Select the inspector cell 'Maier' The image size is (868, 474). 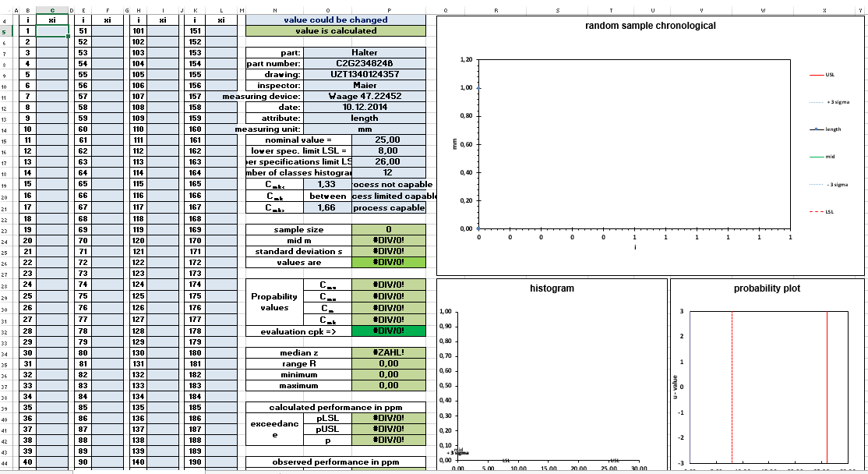coord(364,85)
